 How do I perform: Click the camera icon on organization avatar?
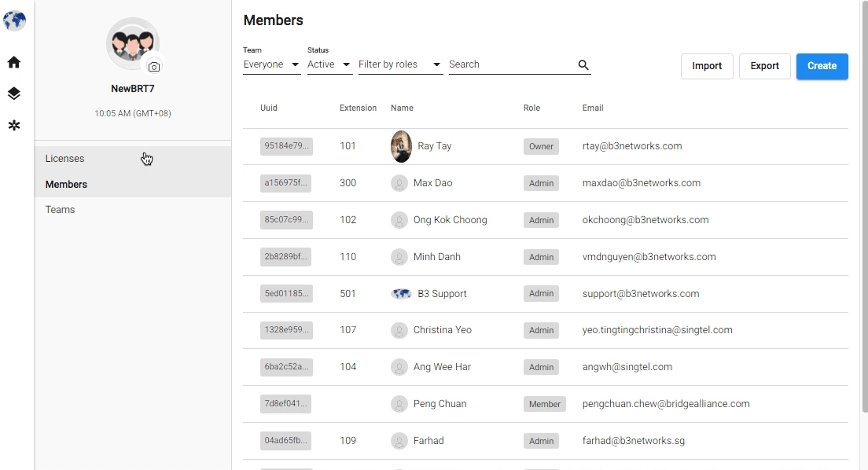pyautogui.click(x=154, y=67)
